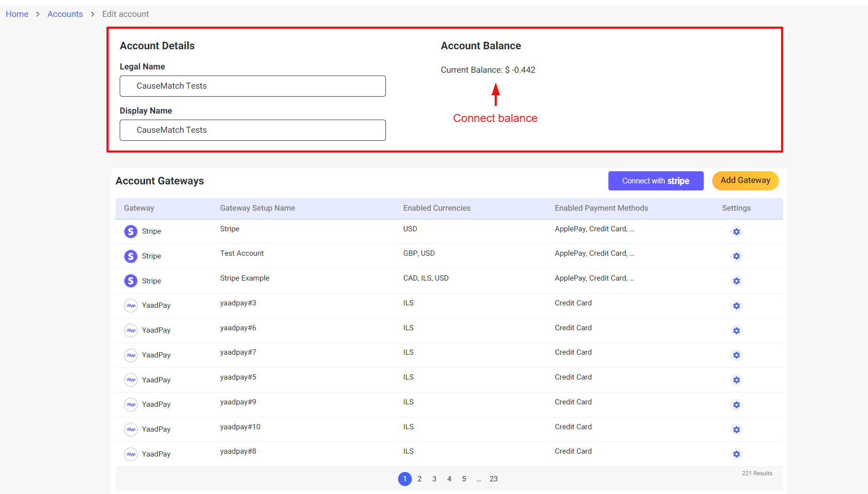868x494 pixels.
Task: Click YaadPay logo icon in yaadpay#7 row
Action: tap(131, 355)
